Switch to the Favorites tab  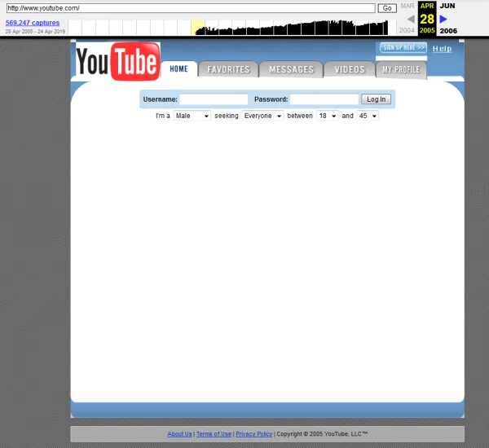click(x=228, y=69)
